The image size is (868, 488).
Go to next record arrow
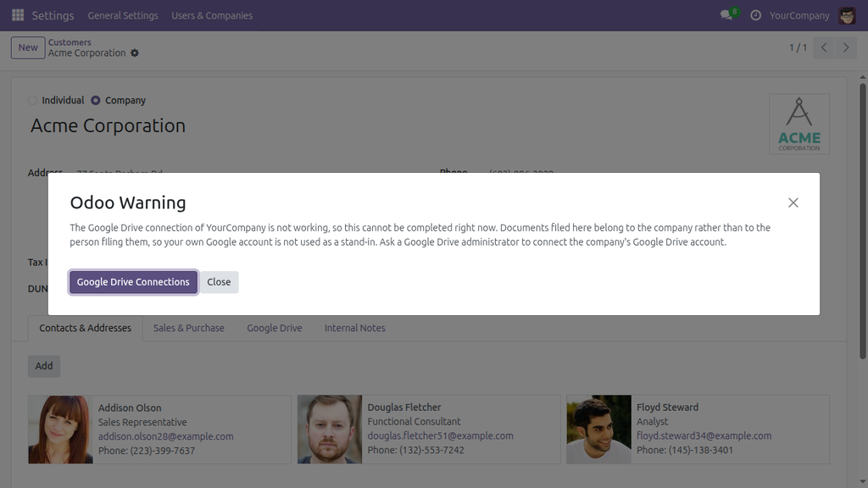[x=846, y=47]
